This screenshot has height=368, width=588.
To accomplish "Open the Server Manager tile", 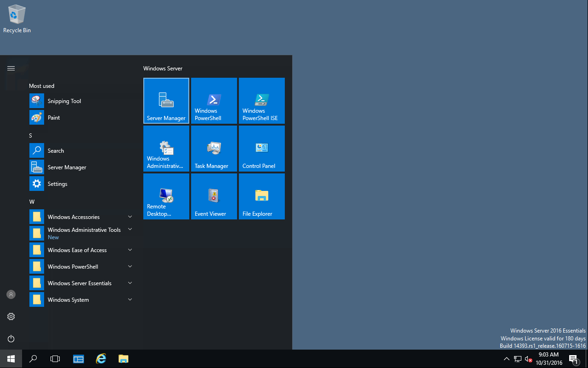I will [166, 101].
